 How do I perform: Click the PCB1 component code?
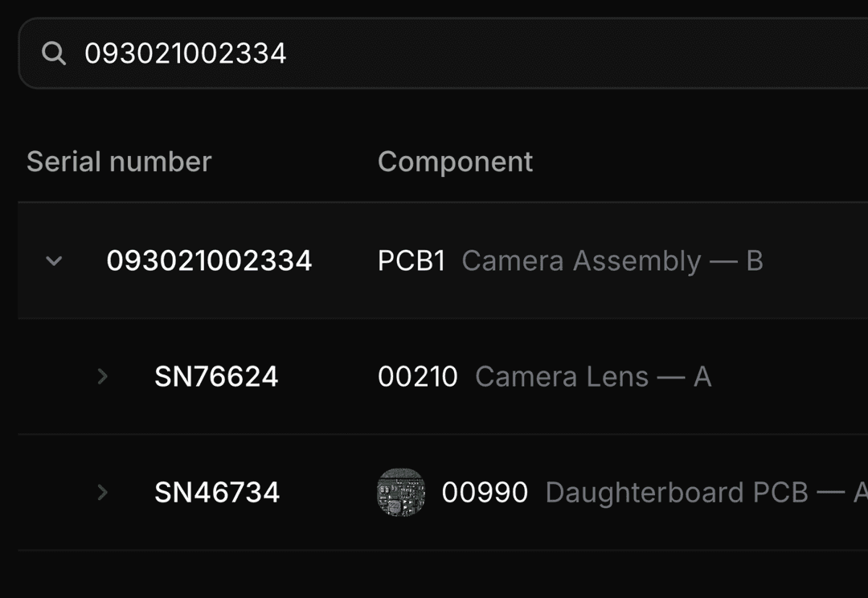pos(411,260)
